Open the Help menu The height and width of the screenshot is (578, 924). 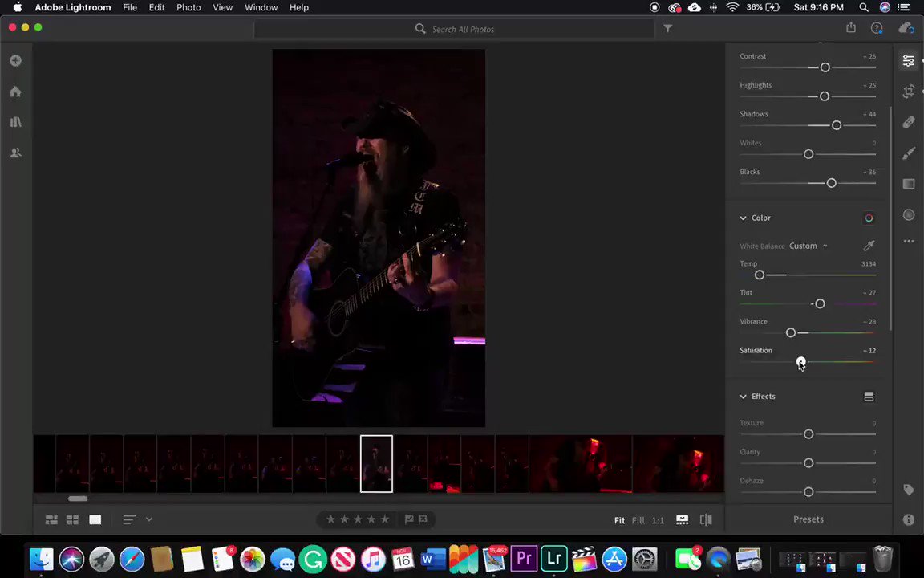click(x=298, y=8)
